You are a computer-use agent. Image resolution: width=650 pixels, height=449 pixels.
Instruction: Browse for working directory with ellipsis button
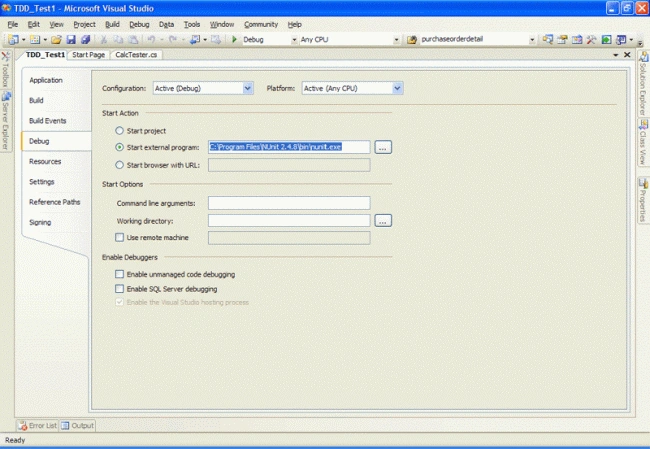pos(383,221)
